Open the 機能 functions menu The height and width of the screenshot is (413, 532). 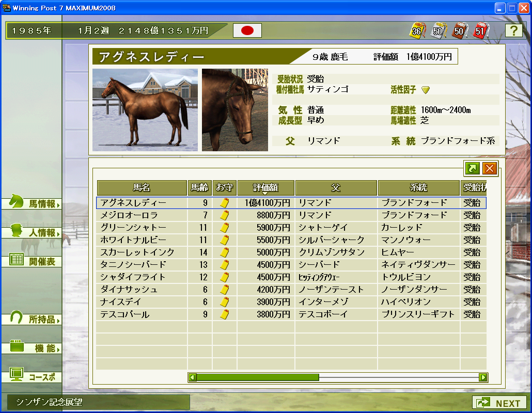click(x=32, y=348)
